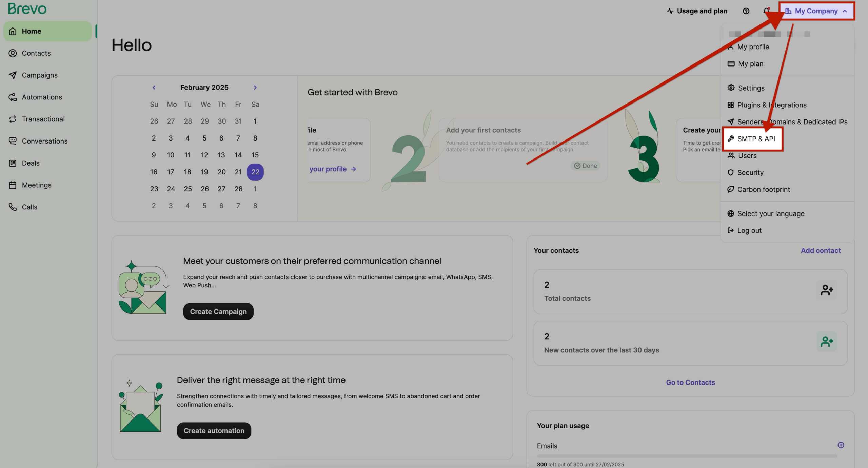Click the help question mark icon
The height and width of the screenshot is (468, 868).
(x=746, y=11)
